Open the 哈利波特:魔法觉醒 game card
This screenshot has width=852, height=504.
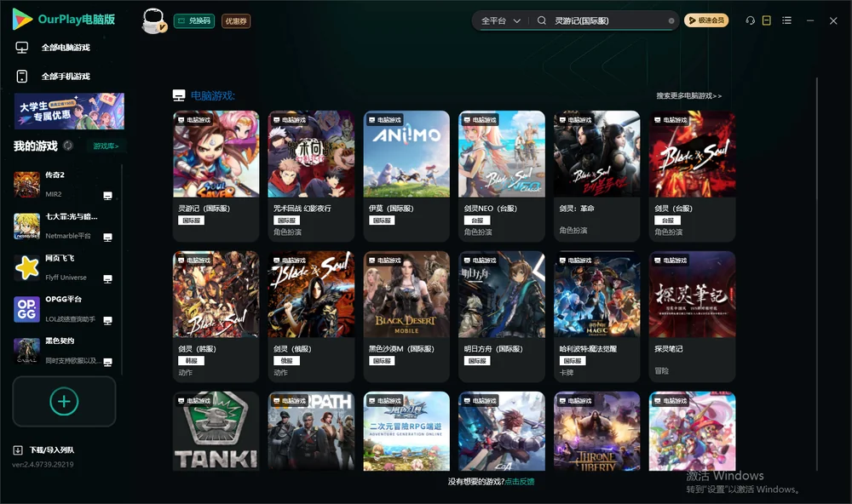597,317
